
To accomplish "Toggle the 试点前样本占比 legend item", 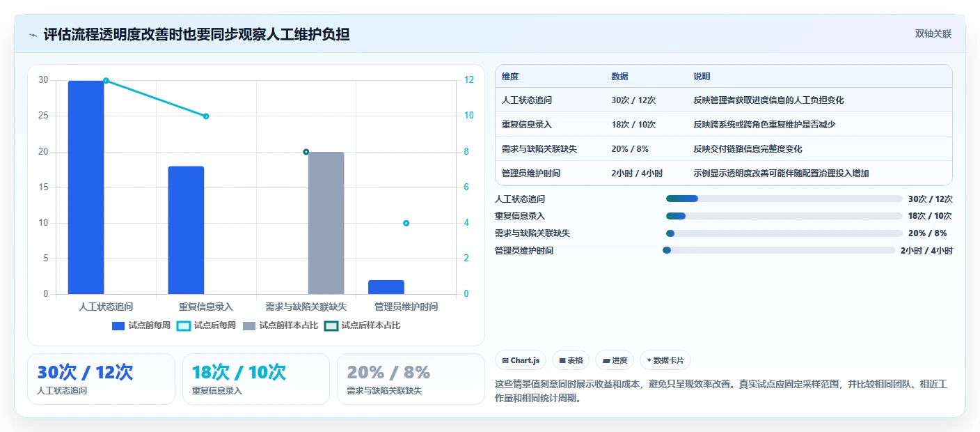I will (280, 325).
